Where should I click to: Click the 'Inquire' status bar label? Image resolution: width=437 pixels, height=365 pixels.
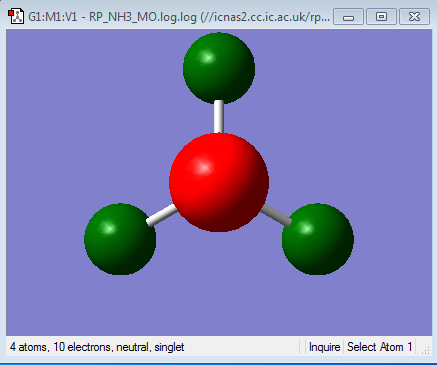coord(324,347)
